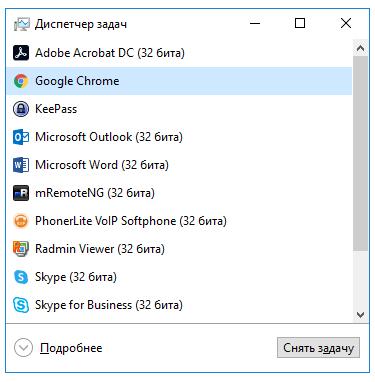
Task: Select the Radmin Viewer icon
Action: tap(21, 249)
